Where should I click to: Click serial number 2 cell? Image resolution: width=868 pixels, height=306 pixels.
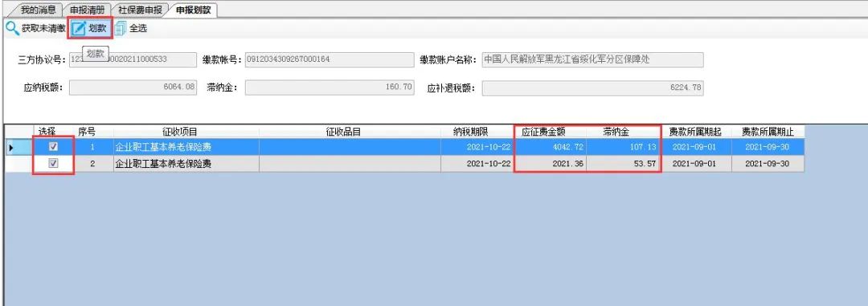(92, 164)
